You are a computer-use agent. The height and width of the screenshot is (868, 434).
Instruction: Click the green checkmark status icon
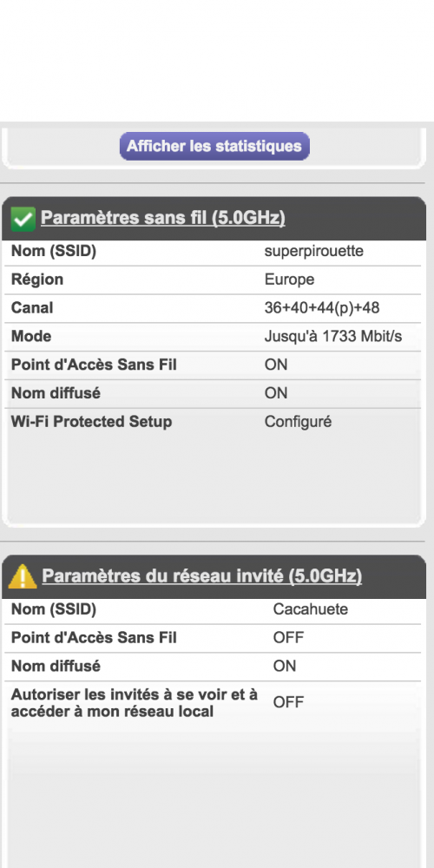(x=23, y=220)
